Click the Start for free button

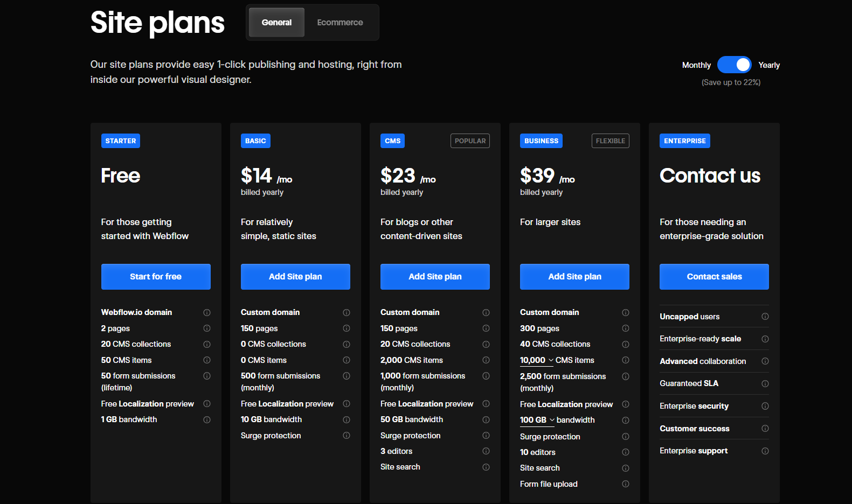coord(156,277)
